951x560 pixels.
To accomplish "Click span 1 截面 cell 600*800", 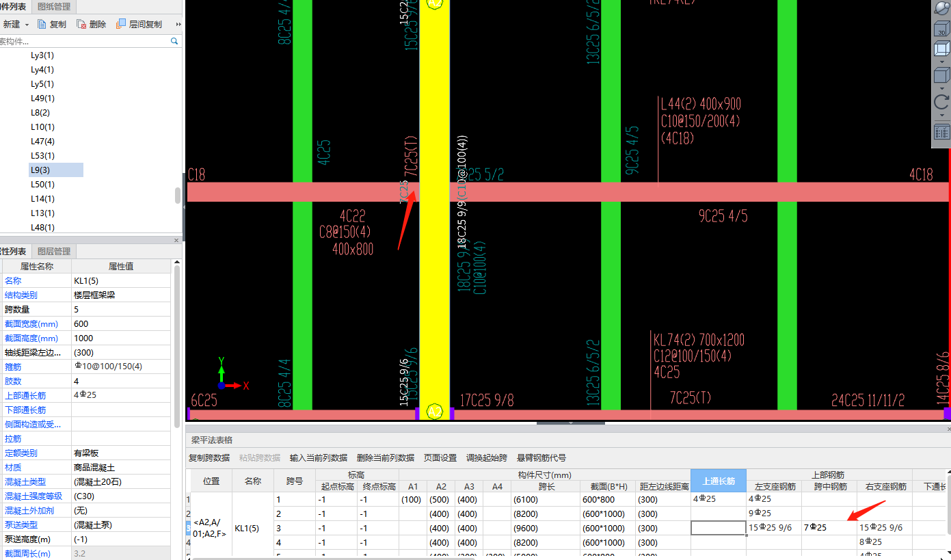I will [x=608, y=499].
